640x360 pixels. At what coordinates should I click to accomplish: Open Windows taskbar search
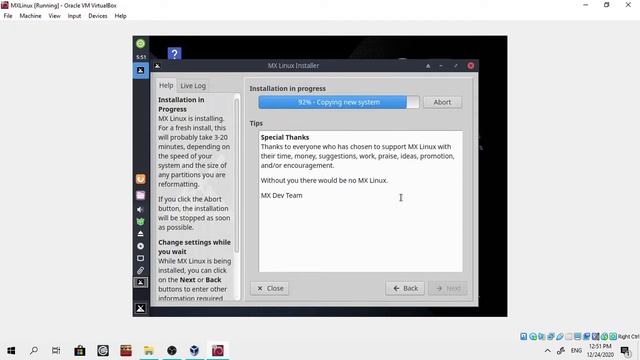pyautogui.click(x=34, y=351)
